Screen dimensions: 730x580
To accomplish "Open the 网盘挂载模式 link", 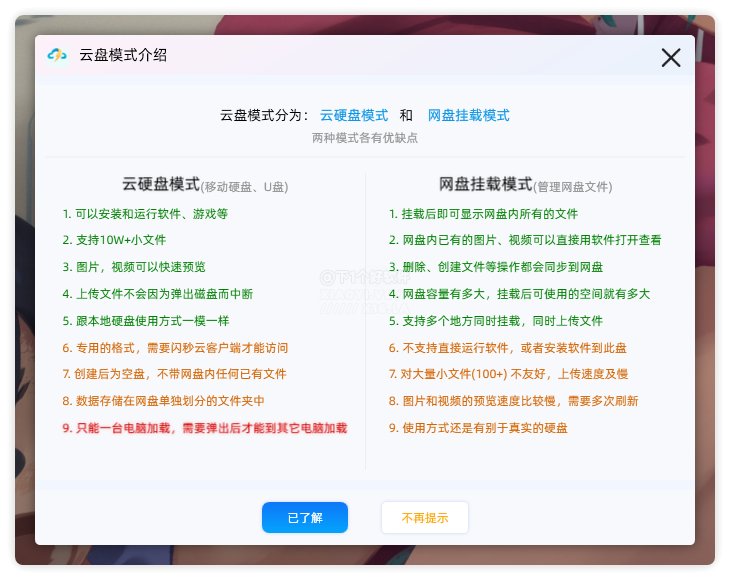I will (469, 115).
